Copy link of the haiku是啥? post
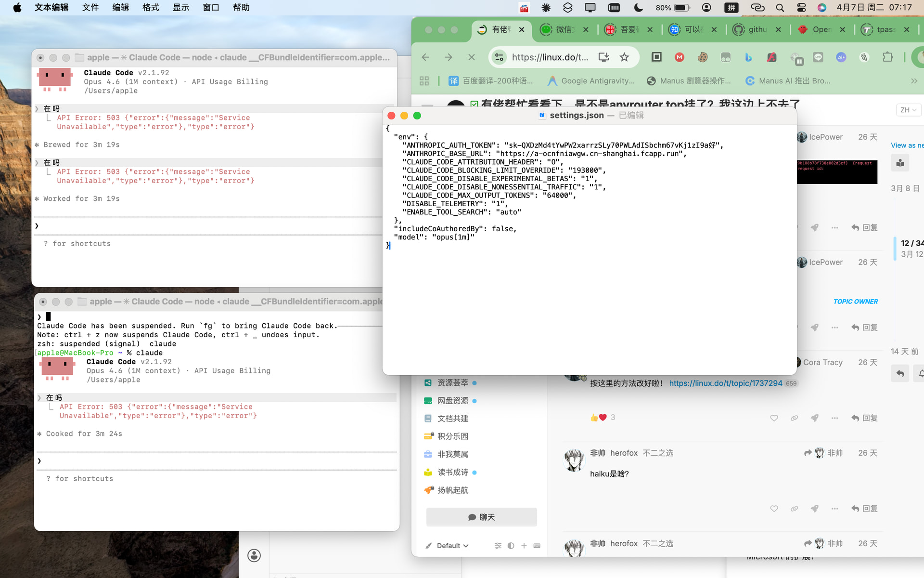 point(794,509)
